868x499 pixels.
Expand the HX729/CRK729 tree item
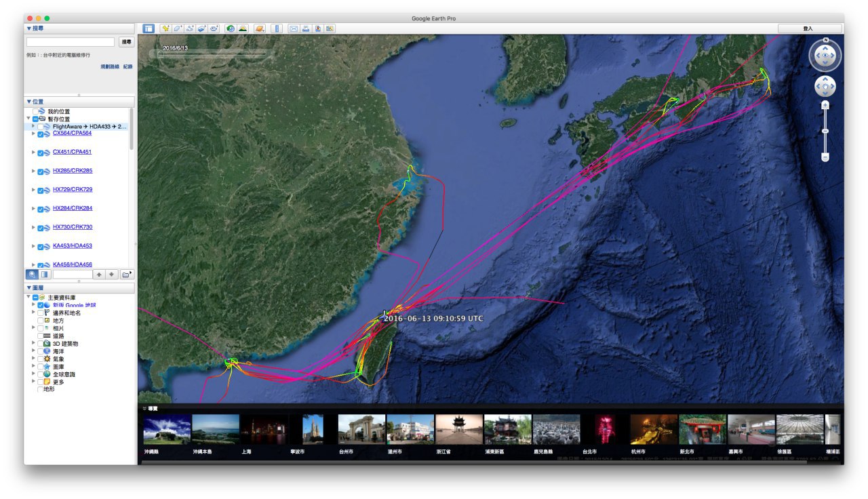pyautogui.click(x=33, y=190)
